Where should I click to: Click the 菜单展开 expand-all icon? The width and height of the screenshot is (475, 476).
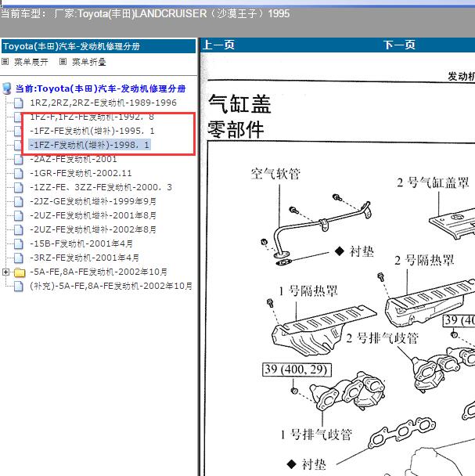[5, 62]
